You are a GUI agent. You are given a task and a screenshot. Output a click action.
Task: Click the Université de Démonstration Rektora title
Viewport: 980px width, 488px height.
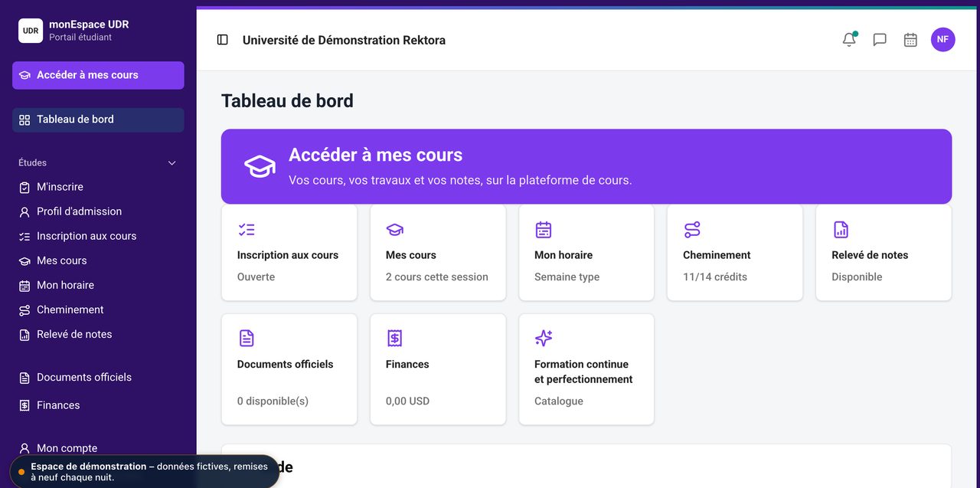click(344, 40)
